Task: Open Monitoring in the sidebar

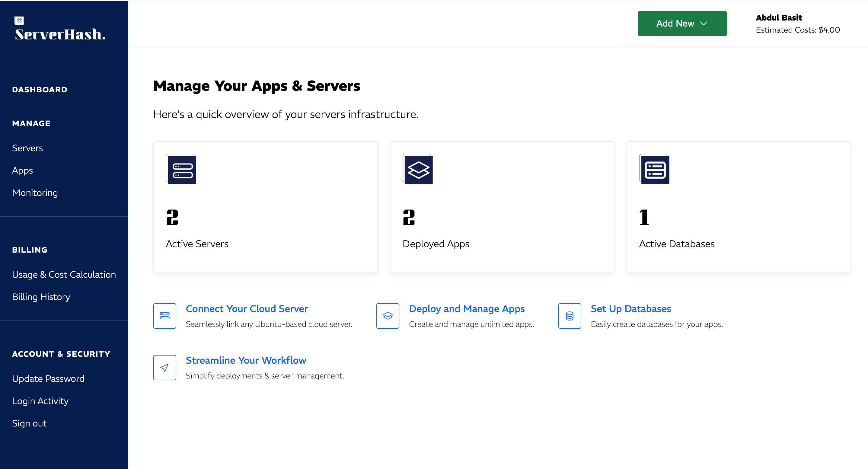Action: [35, 193]
